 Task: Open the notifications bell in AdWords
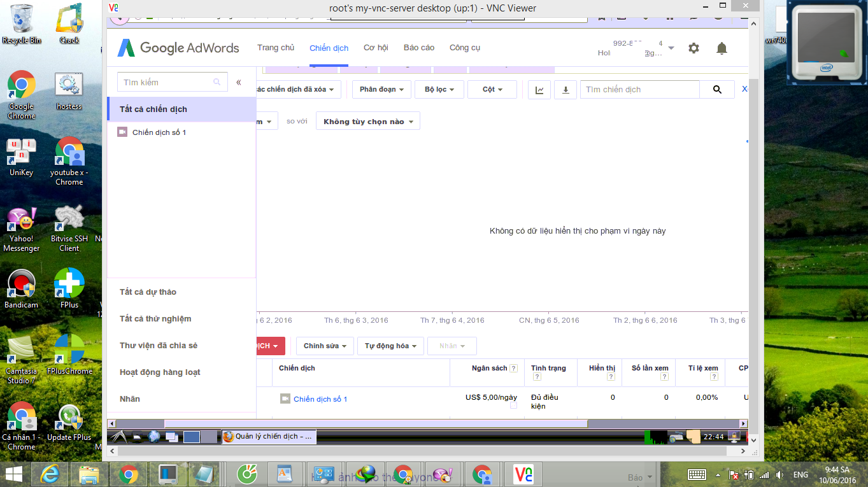pos(722,48)
